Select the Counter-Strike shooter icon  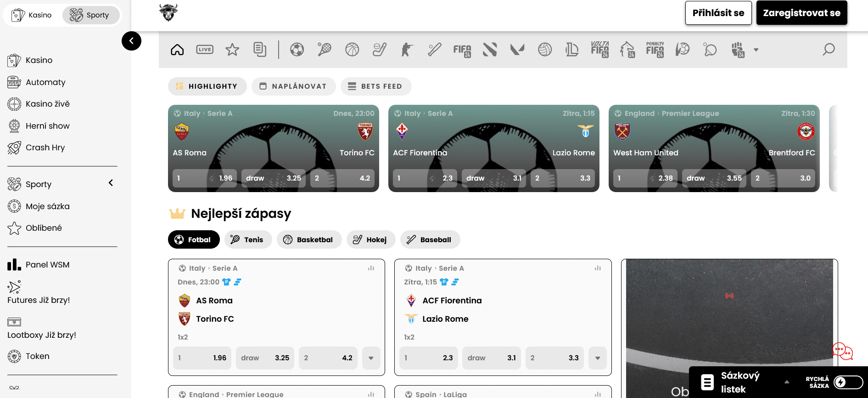point(407,50)
